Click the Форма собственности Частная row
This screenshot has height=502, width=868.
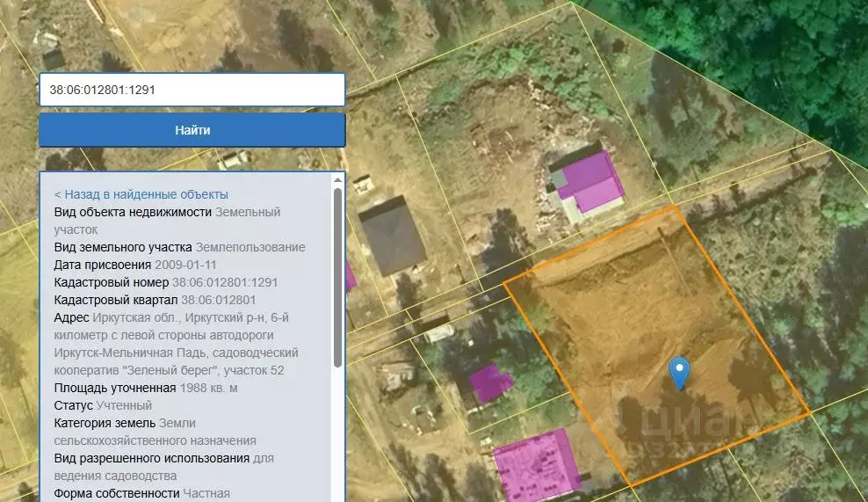[x=141, y=493]
